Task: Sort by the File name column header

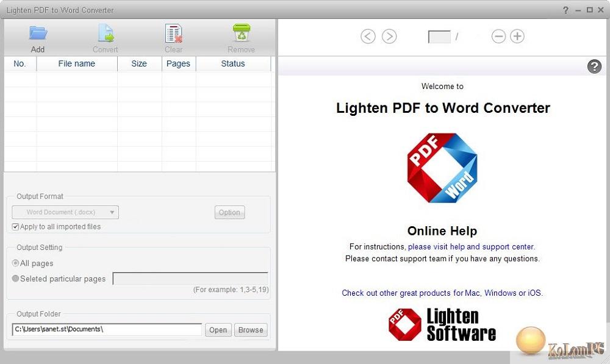Action: (77, 64)
